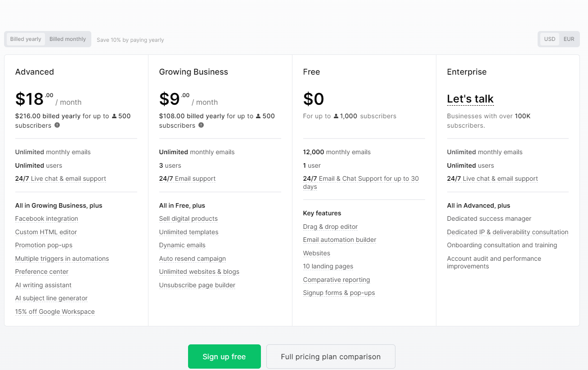588x370 pixels.
Task: Click Signup forms & pop-ups
Action: click(x=339, y=293)
